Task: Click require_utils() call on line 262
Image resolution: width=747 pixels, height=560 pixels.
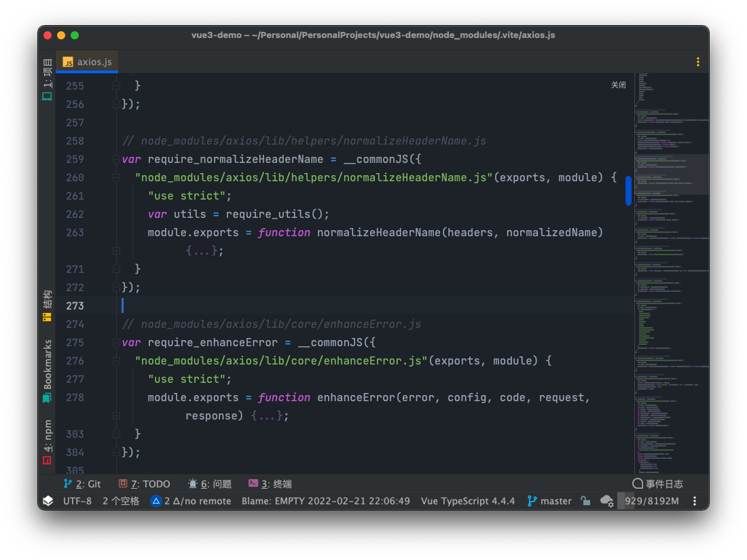Action: tap(275, 214)
